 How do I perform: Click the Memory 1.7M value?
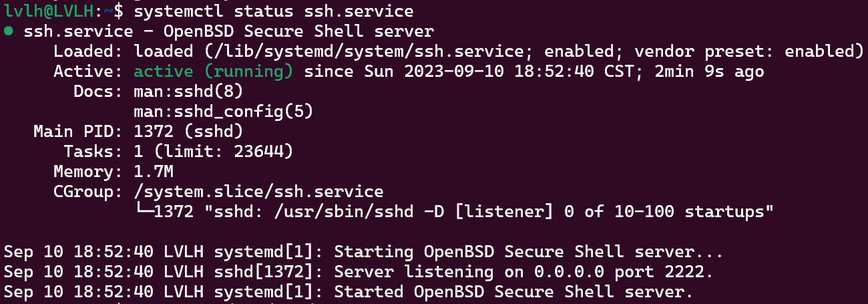[155, 172]
